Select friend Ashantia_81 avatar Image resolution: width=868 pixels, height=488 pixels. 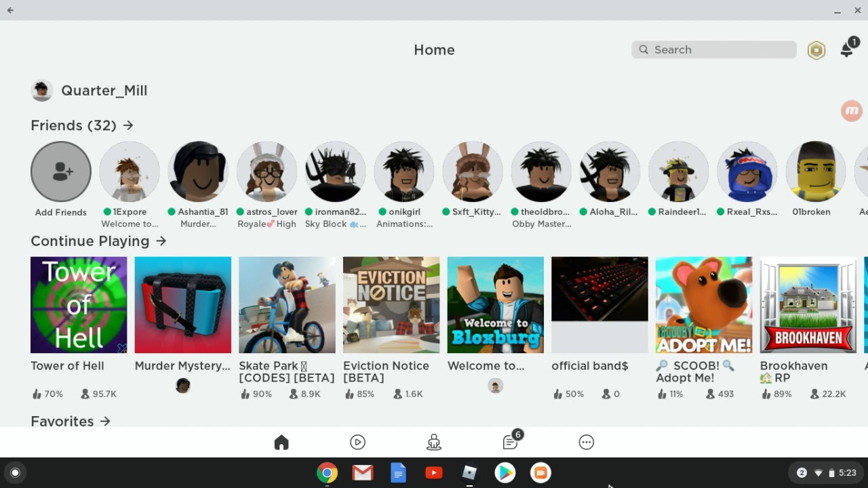(x=198, y=171)
